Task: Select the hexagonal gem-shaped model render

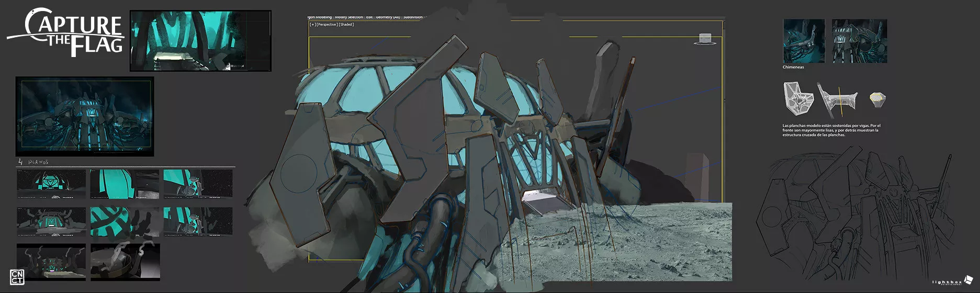Action: tap(877, 98)
